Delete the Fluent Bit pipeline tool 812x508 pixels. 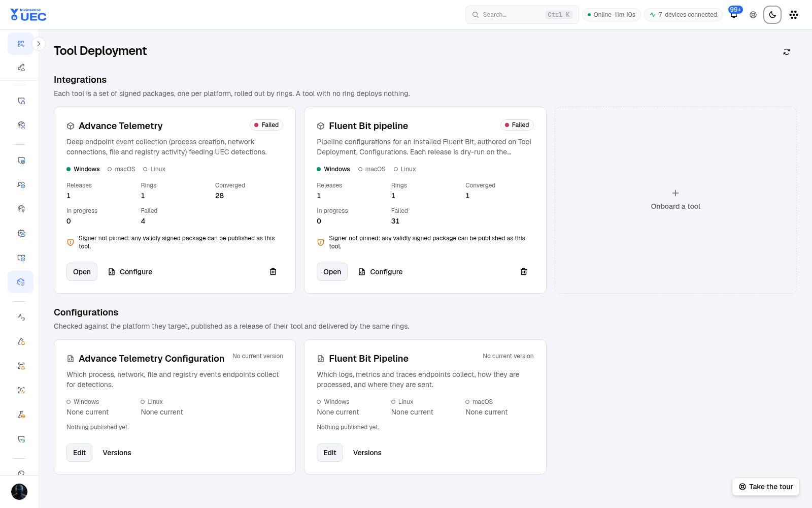click(x=524, y=272)
